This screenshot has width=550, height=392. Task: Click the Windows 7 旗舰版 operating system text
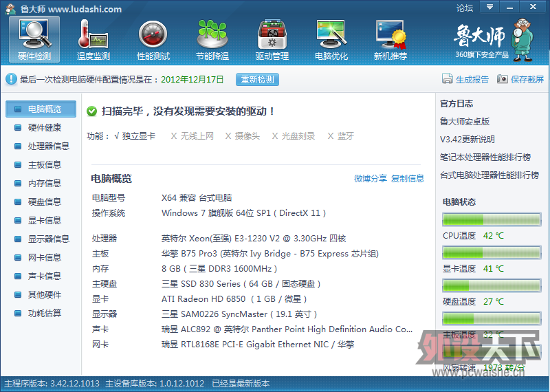pyautogui.click(x=244, y=213)
